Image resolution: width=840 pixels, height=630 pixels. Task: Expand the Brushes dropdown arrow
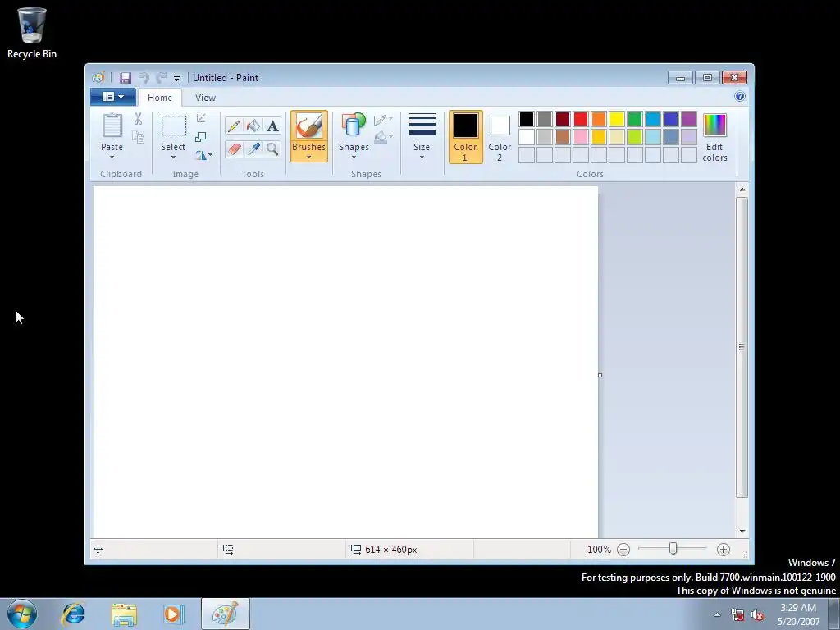[x=309, y=157]
